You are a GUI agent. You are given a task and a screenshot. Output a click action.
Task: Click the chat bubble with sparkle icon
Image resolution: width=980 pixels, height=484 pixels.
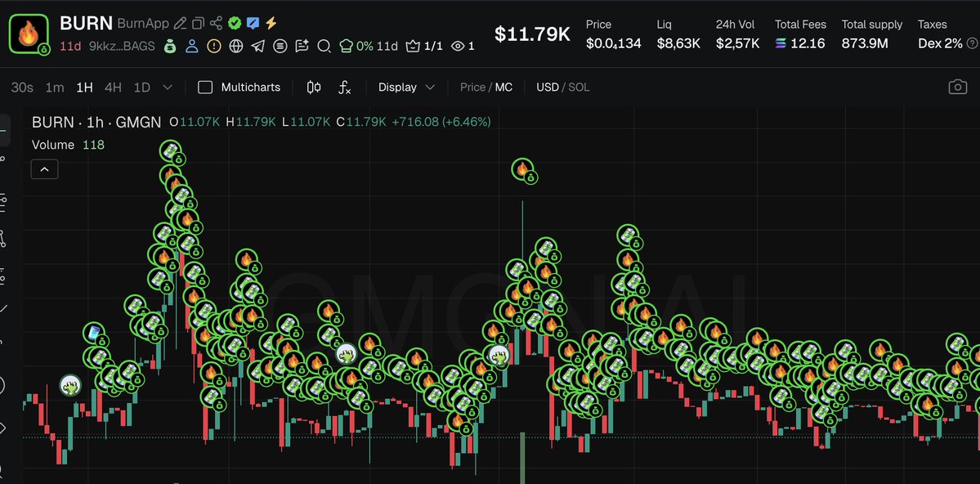(302, 47)
